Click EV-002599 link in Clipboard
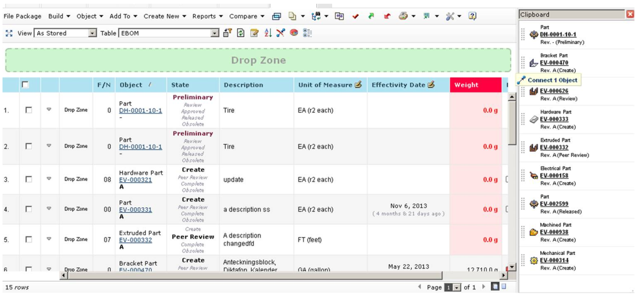644x297 pixels. (554, 204)
